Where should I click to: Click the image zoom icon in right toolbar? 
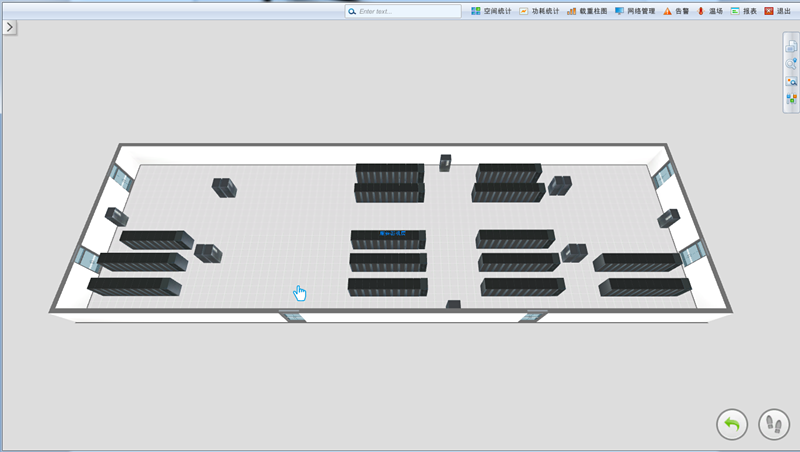(791, 81)
